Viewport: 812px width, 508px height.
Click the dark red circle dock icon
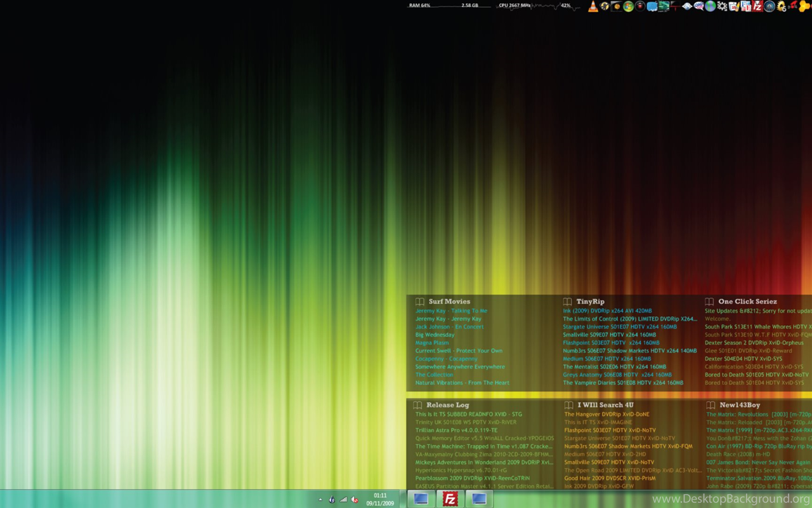click(x=640, y=6)
